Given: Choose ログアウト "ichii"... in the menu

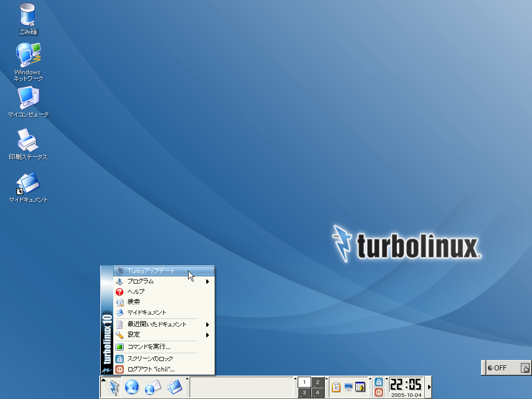Looking at the screenshot, I should click(164, 369).
